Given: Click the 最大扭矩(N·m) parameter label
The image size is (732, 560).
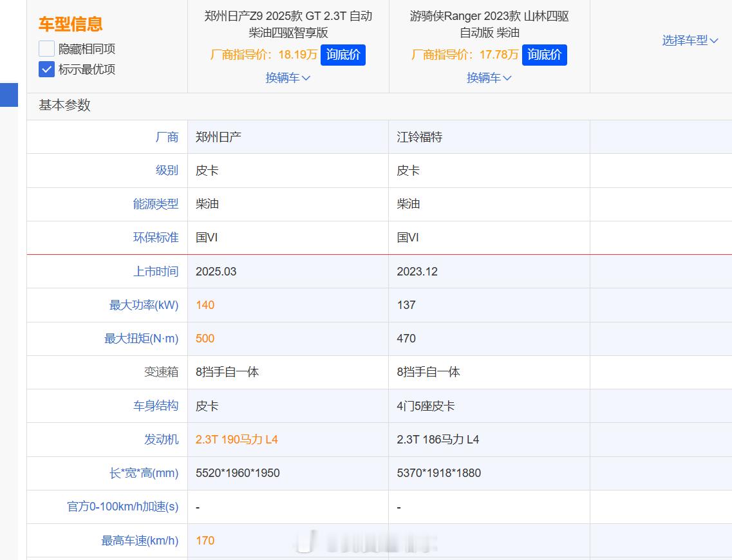Looking at the screenshot, I should 142,339.
